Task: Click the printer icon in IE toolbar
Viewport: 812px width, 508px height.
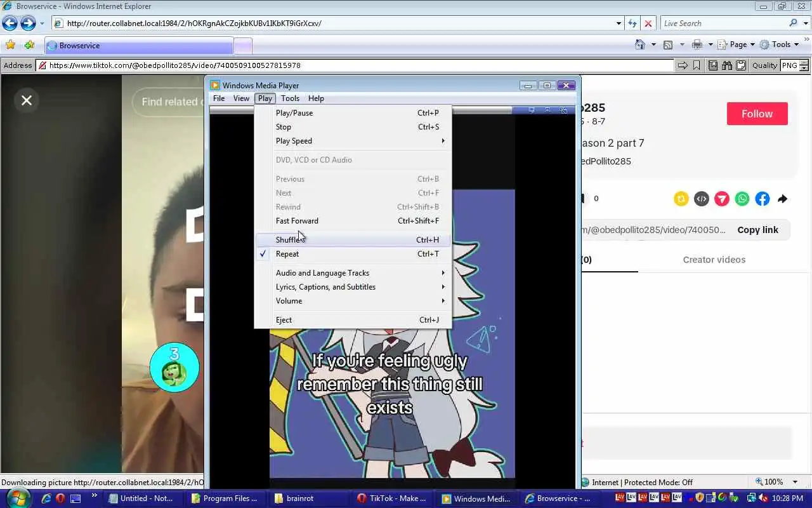Action: (697, 44)
